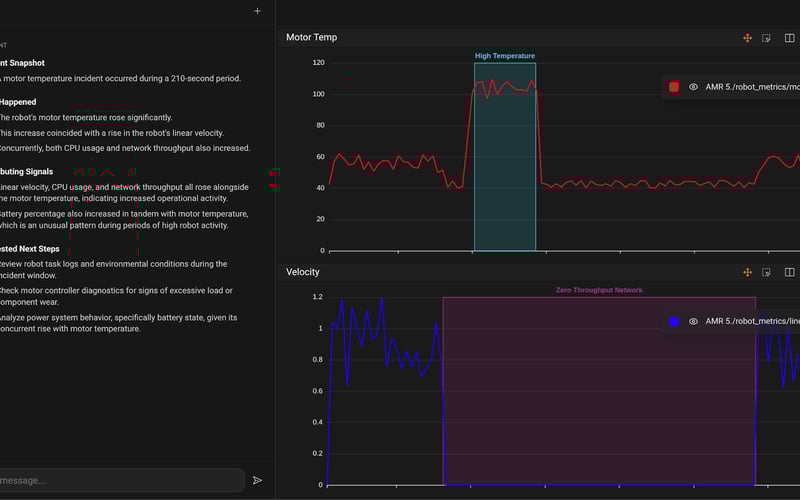
Task: Click the AMR 5 motor temp legend label
Action: (x=753, y=87)
